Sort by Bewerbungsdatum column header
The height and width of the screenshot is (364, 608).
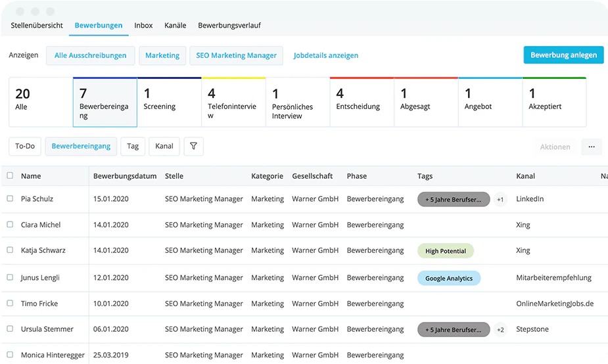[x=125, y=176]
